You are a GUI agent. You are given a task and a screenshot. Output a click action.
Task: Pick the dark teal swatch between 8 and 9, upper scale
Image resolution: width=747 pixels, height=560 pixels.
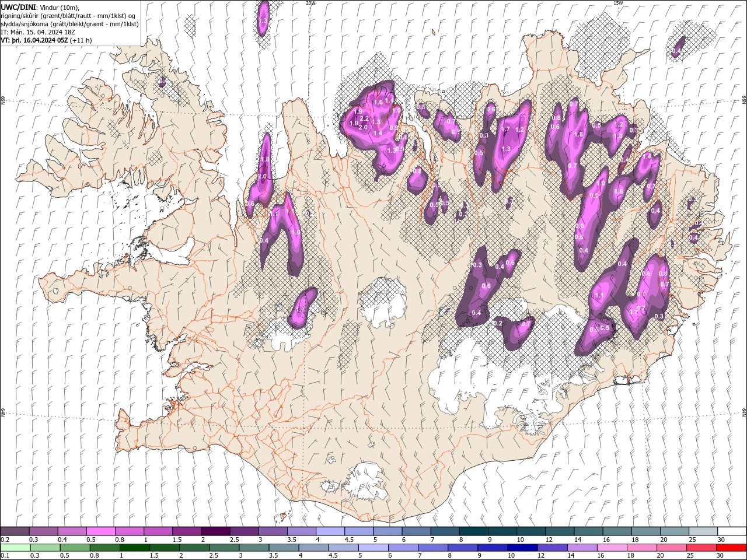pos(474,531)
